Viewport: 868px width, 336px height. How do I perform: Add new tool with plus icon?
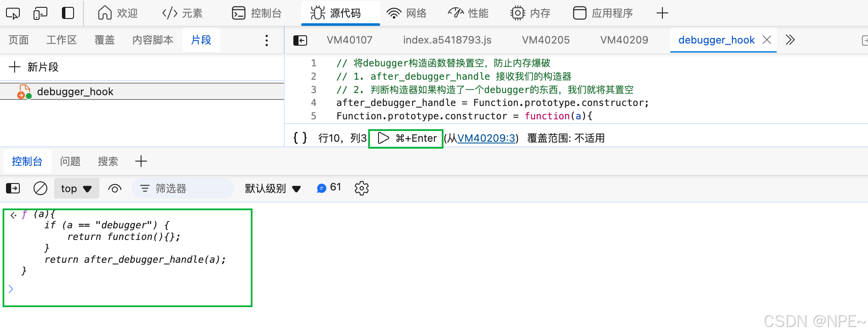point(662,13)
